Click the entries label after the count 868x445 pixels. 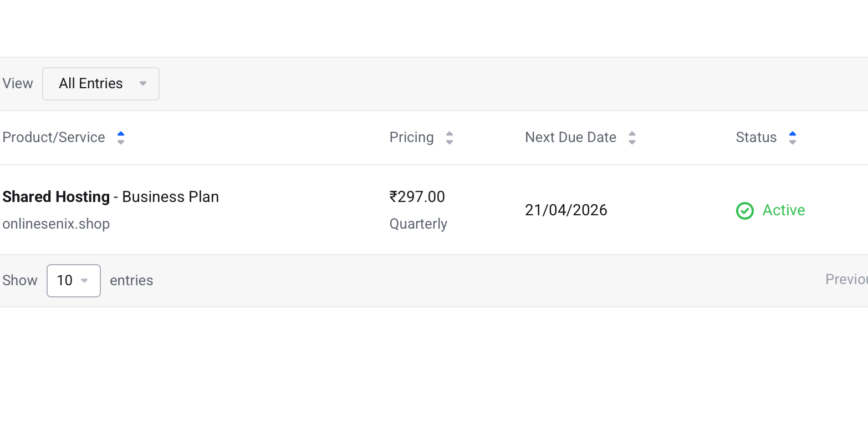click(x=131, y=281)
